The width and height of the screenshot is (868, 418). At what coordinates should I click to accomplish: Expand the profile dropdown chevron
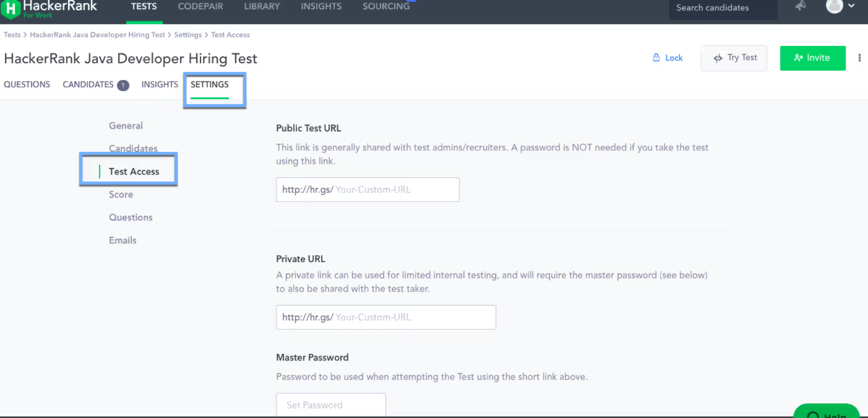click(851, 6)
